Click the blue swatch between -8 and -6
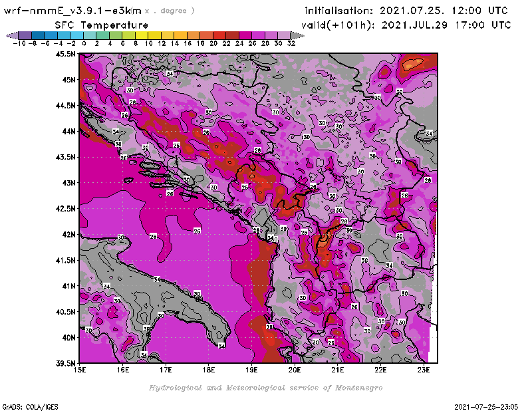This screenshot has width=532, height=411. point(39,36)
